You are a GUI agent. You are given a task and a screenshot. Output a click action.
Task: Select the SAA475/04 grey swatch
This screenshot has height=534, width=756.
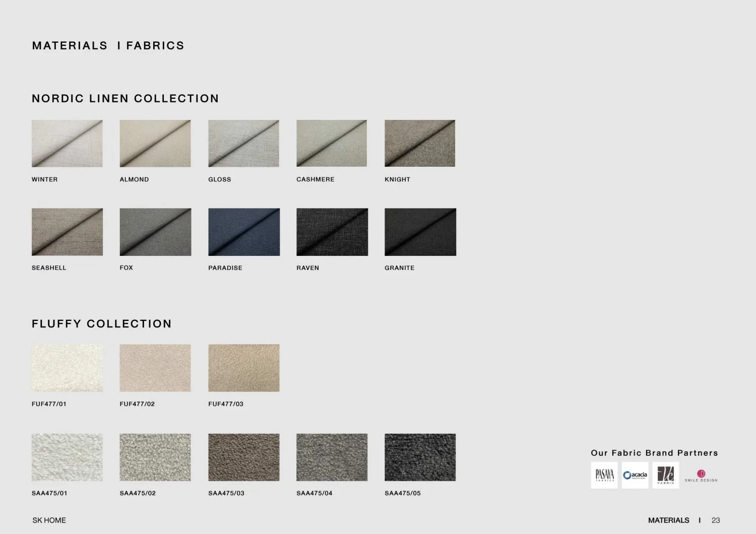[332, 457]
